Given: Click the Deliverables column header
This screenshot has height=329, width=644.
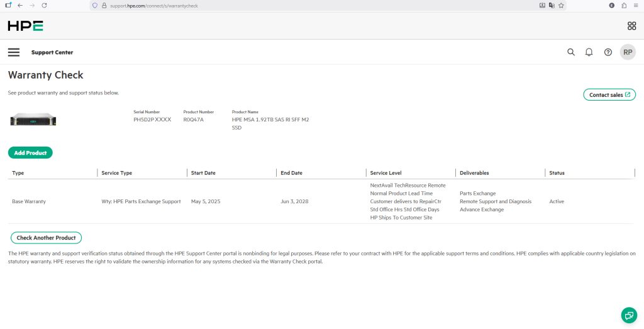Looking at the screenshot, I should click(x=474, y=173).
